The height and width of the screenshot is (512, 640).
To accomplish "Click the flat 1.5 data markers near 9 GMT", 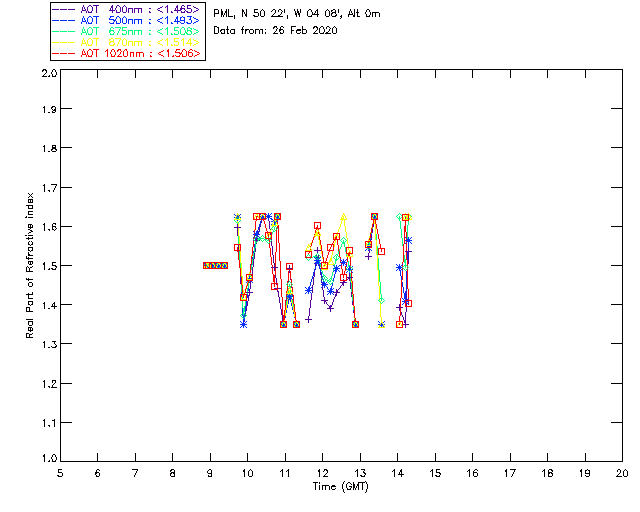I will click(216, 266).
